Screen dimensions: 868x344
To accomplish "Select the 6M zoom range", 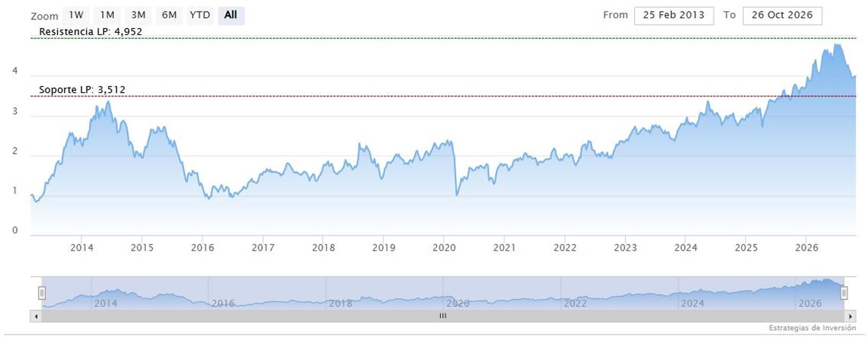I will click(169, 15).
